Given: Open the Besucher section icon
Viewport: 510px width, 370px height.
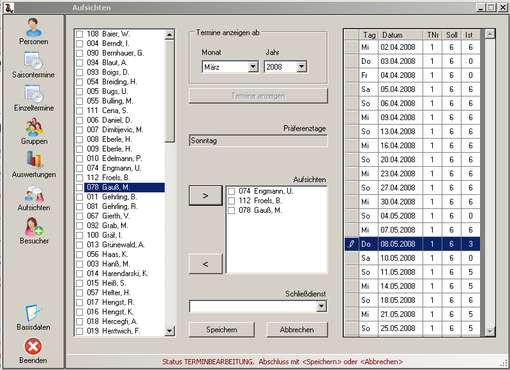Looking at the screenshot, I should pos(34,227).
